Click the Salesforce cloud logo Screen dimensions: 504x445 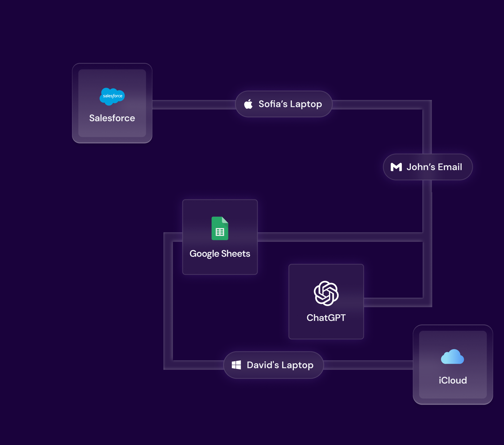click(x=112, y=96)
